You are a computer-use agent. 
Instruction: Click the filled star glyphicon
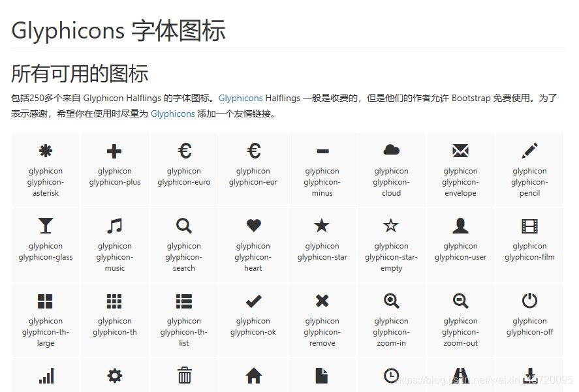(x=322, y=226)
